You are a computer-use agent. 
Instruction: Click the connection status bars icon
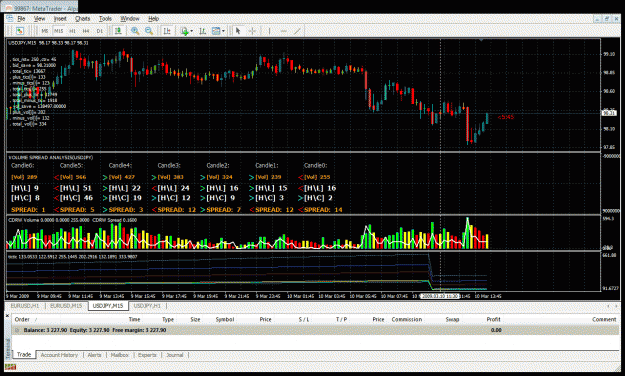(11, 366)
